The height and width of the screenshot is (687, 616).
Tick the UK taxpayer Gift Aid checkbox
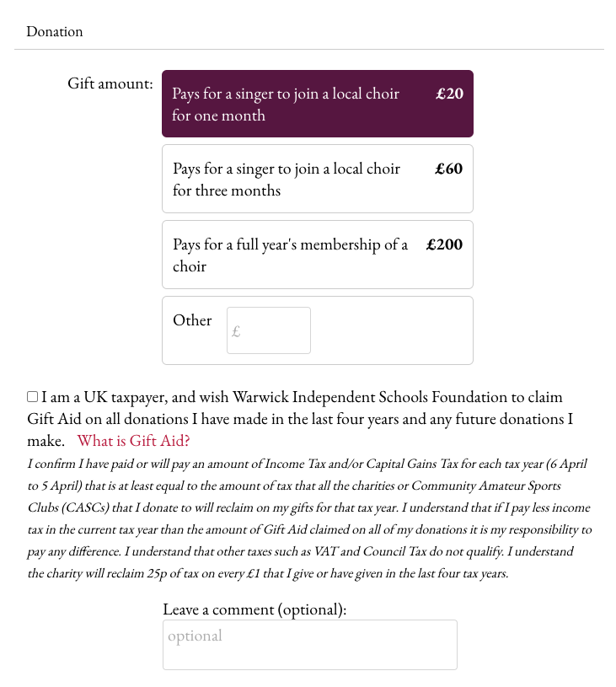[32, 396]
